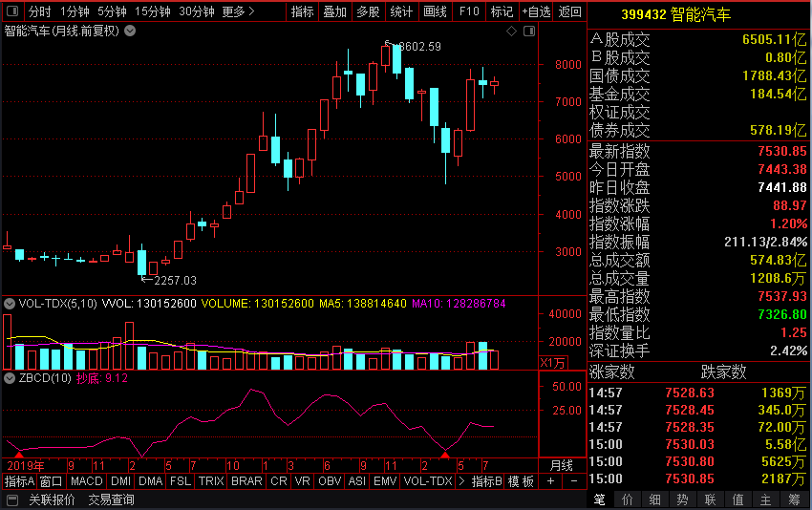812x510 pixels.
Task: Add stock via +自选 button
Action: tap(536, 11)
